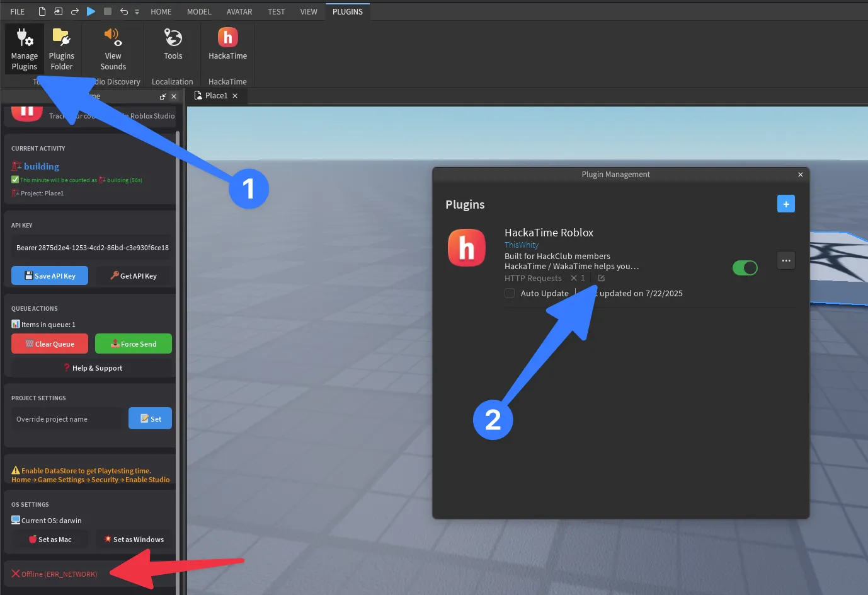The width and height of the screenshot is (868, 595).
Task: Switch to the AVATAR ribbon tab
Action: [239, 11]
